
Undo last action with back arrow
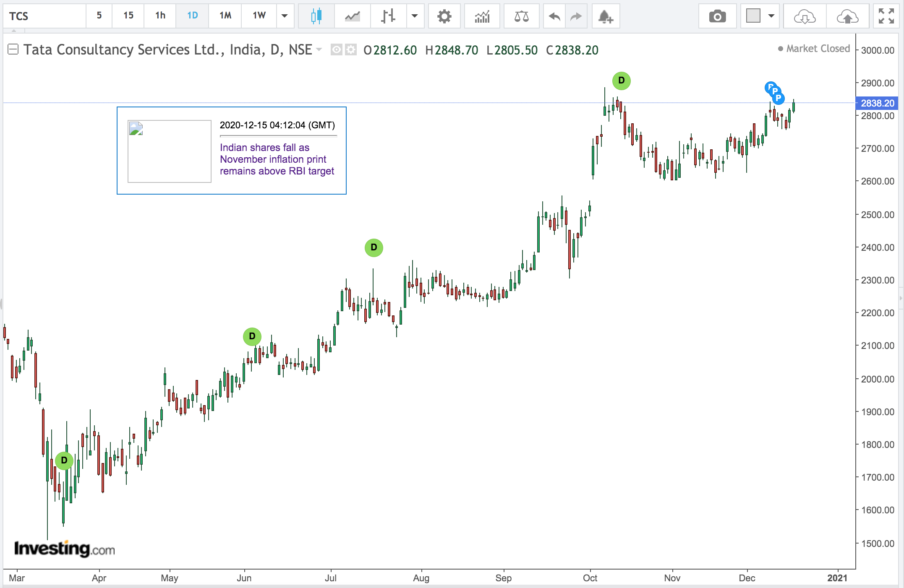(x=554, y=16)
